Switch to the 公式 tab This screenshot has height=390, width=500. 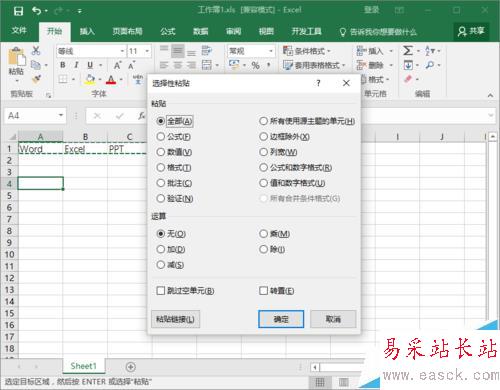(x=168, y=31)
